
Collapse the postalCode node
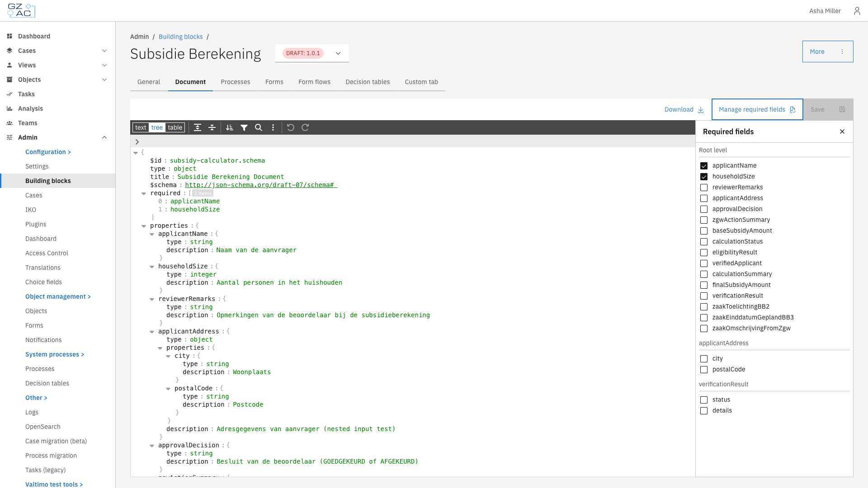point(168,389)
